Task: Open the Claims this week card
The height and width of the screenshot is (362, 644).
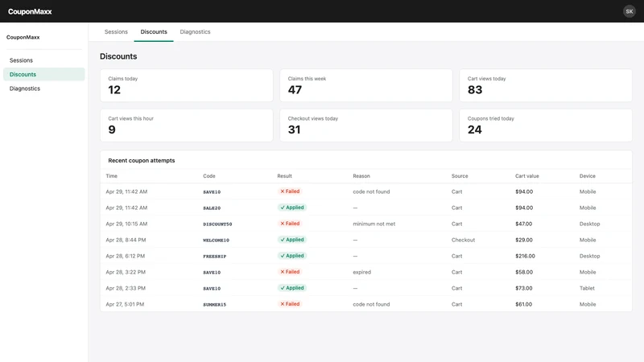Action: click(x=366, y=85)
